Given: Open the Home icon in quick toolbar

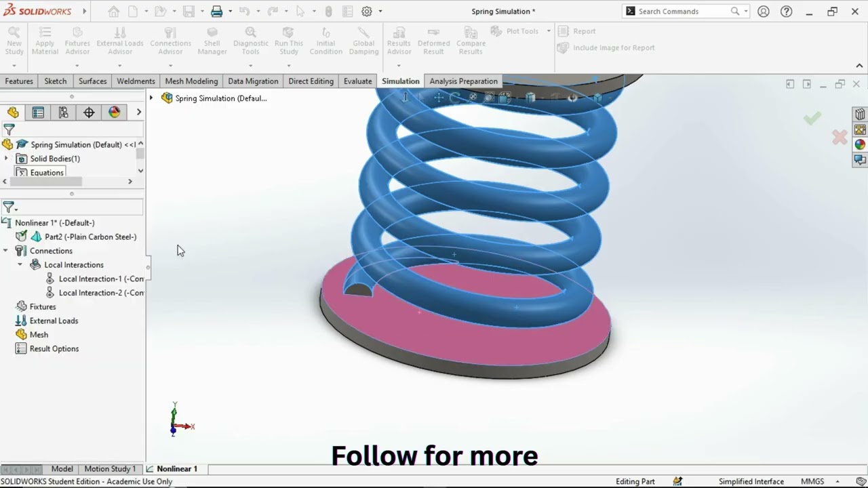Looking at the screenshot, I should pos(114,12).
